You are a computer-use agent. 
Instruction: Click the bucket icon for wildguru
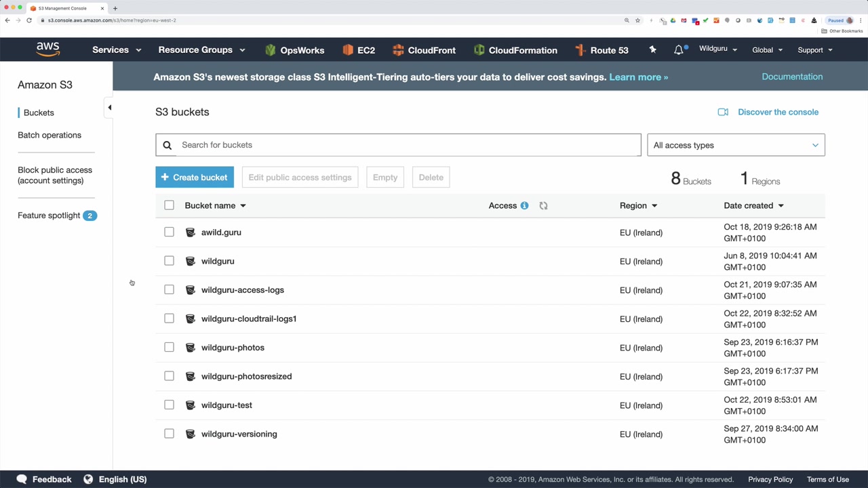coord(191,261)
